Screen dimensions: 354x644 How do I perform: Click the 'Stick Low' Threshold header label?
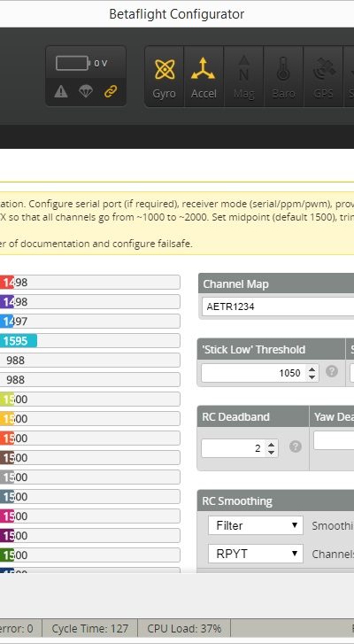click(253, 350)
